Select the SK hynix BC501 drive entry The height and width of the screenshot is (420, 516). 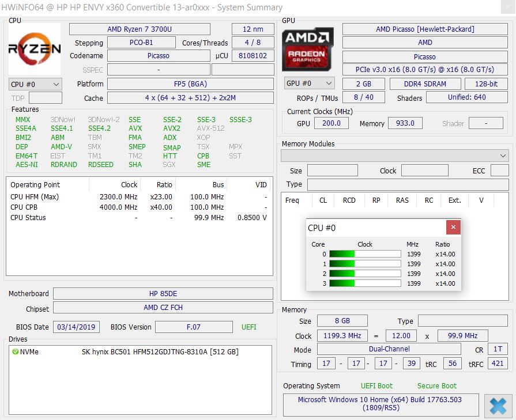coord(140,351)
